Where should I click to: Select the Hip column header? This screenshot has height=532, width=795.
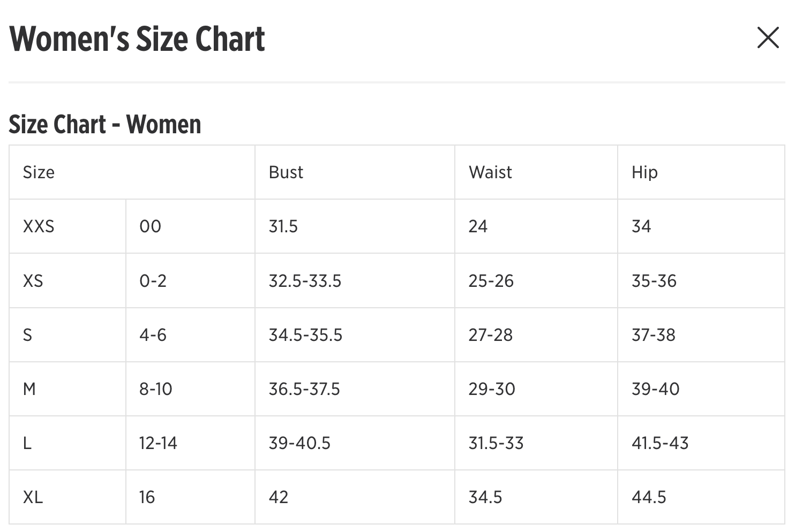(x=644, y=172)
